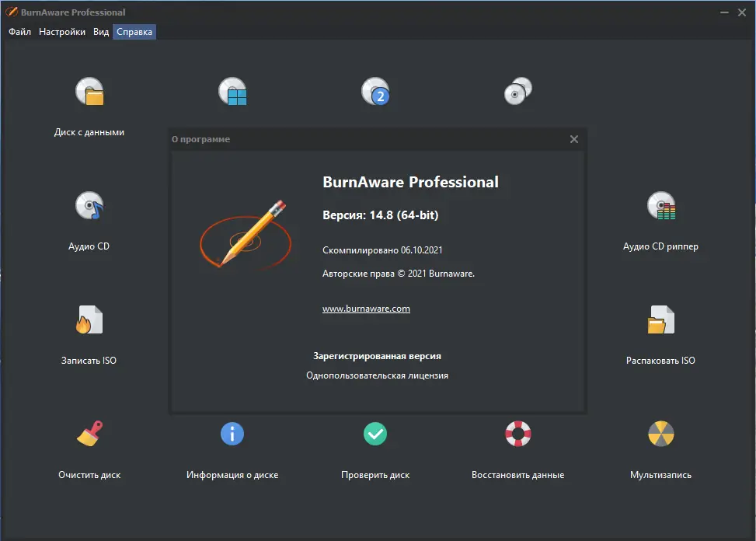Open the Справка menu
This screenshot has width=756, height=541.
coord(133,32)
